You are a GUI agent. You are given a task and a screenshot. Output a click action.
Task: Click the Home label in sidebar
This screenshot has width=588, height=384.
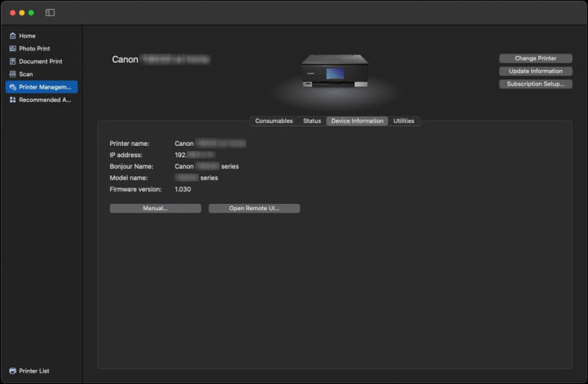click(x=27, y=36)
